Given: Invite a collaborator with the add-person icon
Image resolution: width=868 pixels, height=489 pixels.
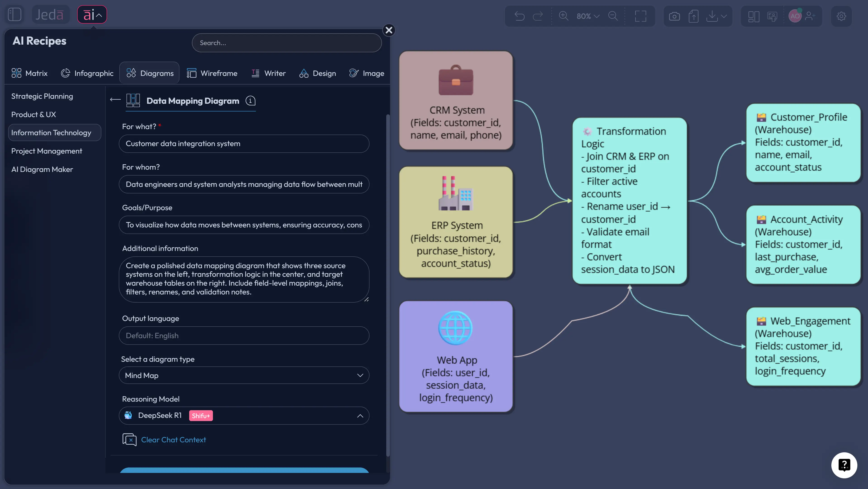Looking at the screenshot, I should (x=811, y=16).
